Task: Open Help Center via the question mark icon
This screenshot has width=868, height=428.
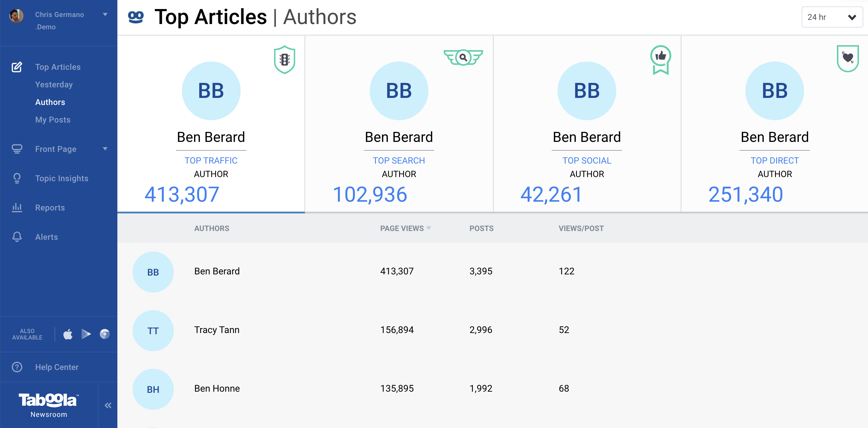Action: [17, 367]
